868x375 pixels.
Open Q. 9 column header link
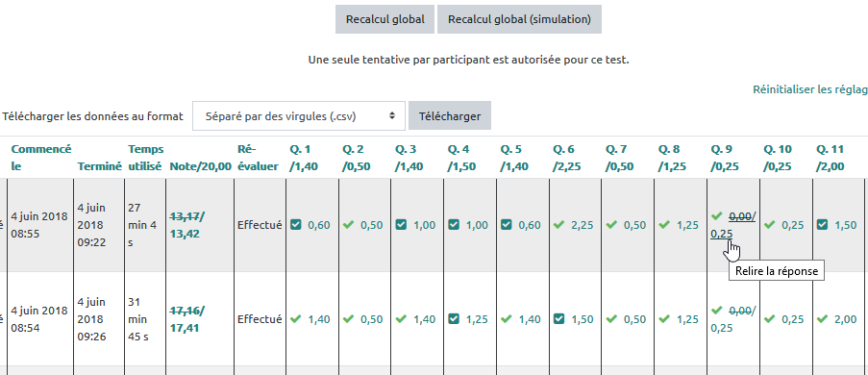(725, 158)
